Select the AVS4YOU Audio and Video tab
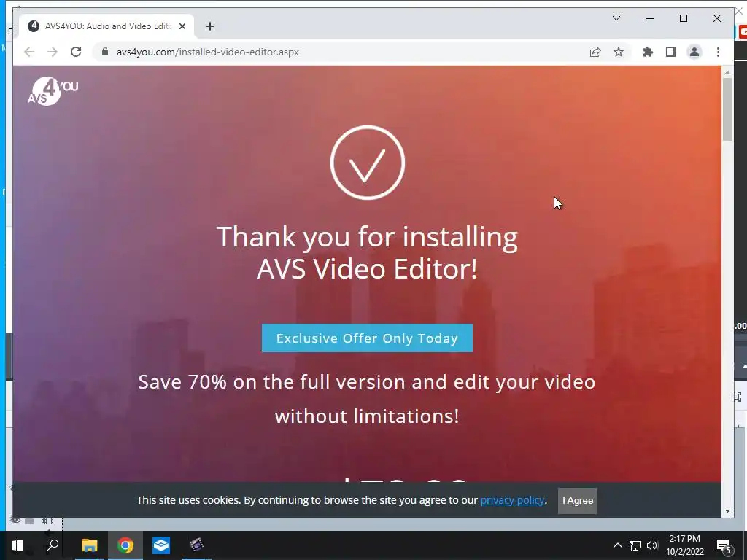747x560 pixels. coord(106,26)
